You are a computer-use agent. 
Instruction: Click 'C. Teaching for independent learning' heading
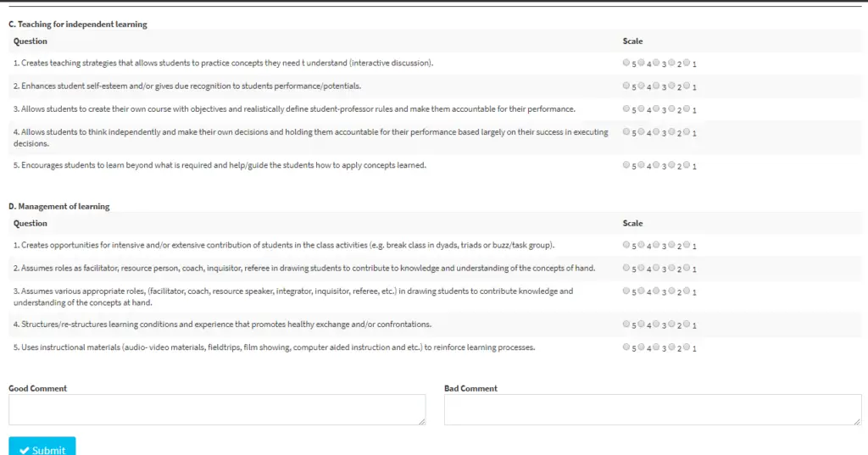coord(78,25)
